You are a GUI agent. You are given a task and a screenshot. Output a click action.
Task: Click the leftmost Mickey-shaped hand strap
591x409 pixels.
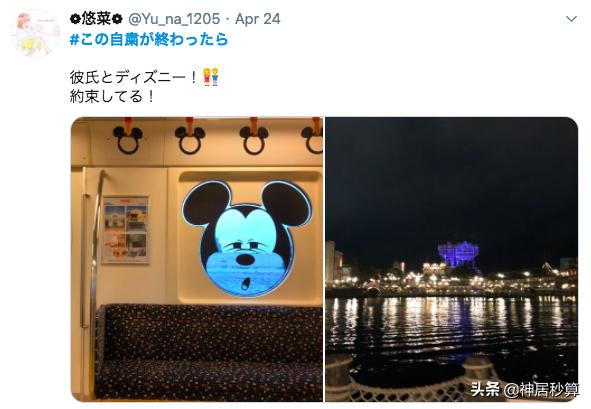pyautogui.click(x=128, y=137)
